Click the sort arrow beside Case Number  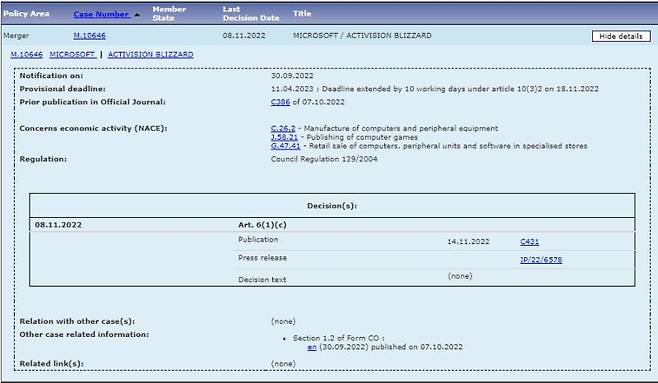tap(137, 15)
